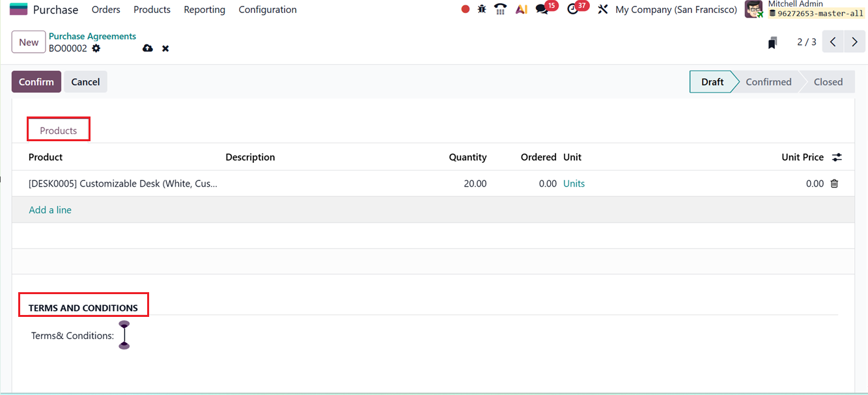Click the wrench tools icon
868x395 pixels.
(x=603, y=9)
